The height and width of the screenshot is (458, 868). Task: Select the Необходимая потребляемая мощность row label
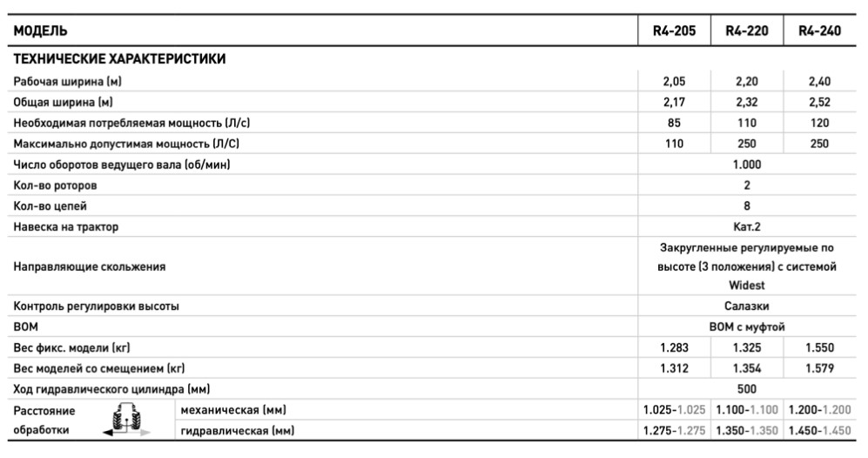point(137,123)
